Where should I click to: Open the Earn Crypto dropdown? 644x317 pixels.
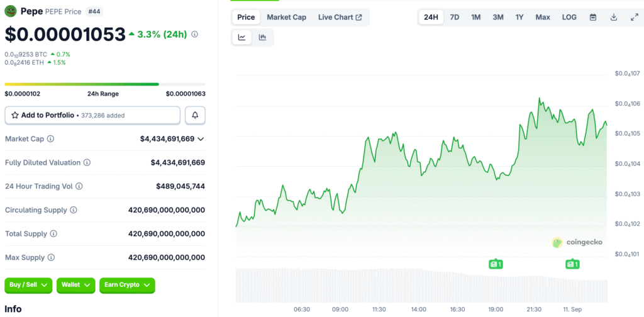127,285
